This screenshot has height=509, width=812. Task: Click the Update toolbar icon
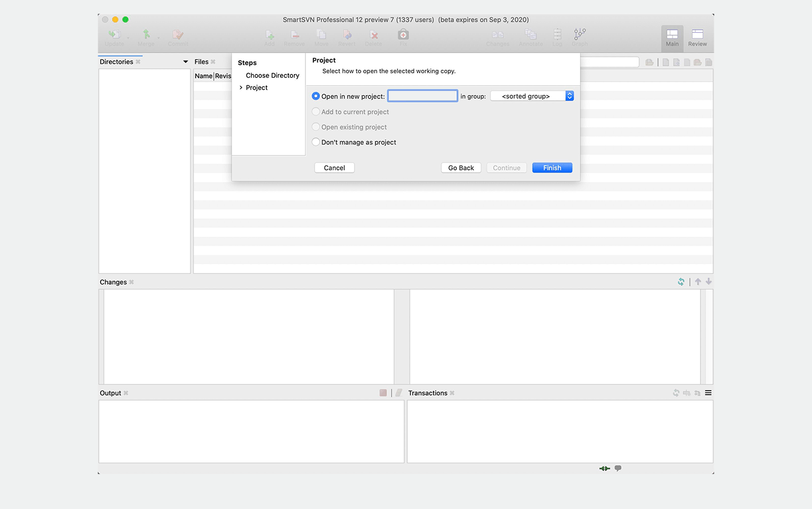pos(114,35)
